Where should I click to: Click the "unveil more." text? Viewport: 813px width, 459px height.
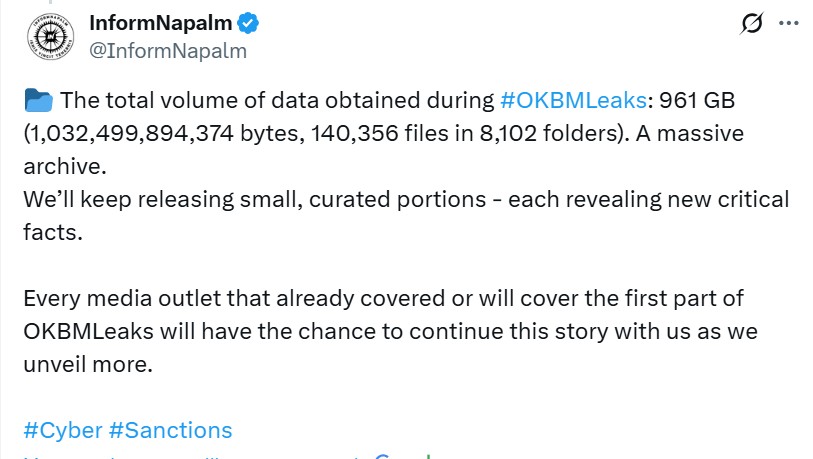[x=87, y=364]
